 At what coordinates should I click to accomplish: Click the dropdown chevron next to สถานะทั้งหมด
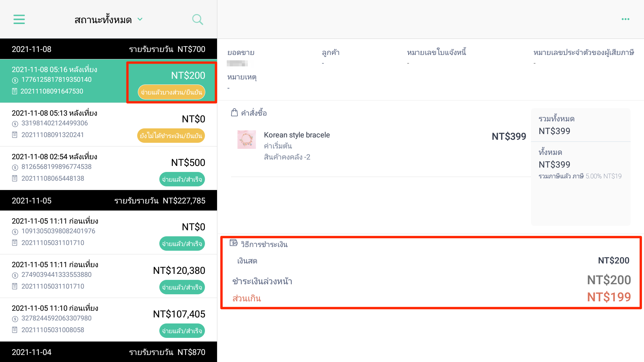140,19
